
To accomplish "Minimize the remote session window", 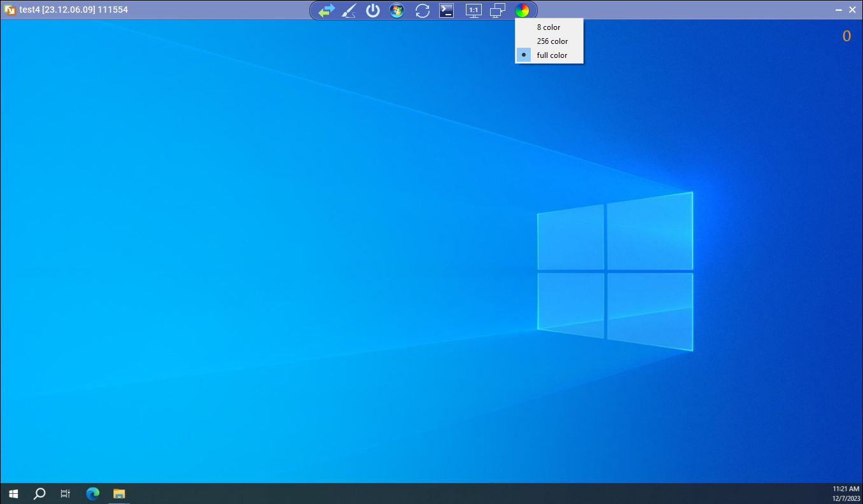I will (839, 10).
